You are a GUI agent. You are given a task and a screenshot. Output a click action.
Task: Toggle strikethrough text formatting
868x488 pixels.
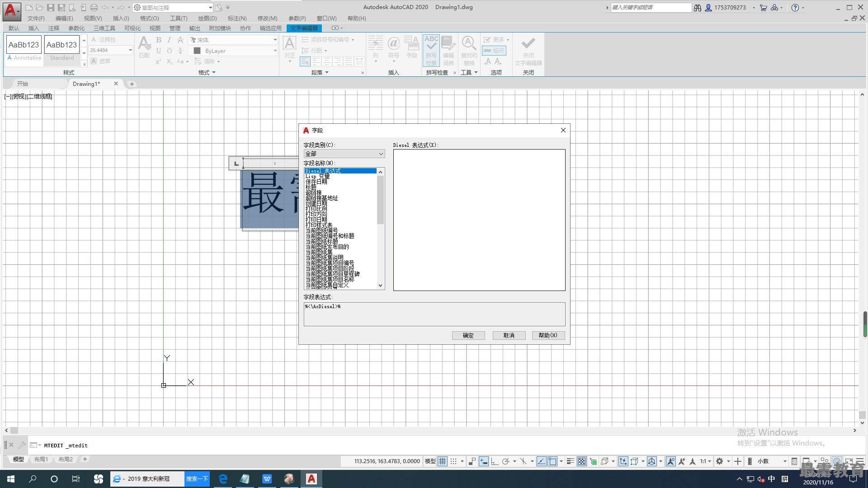(x=180, y=40)
